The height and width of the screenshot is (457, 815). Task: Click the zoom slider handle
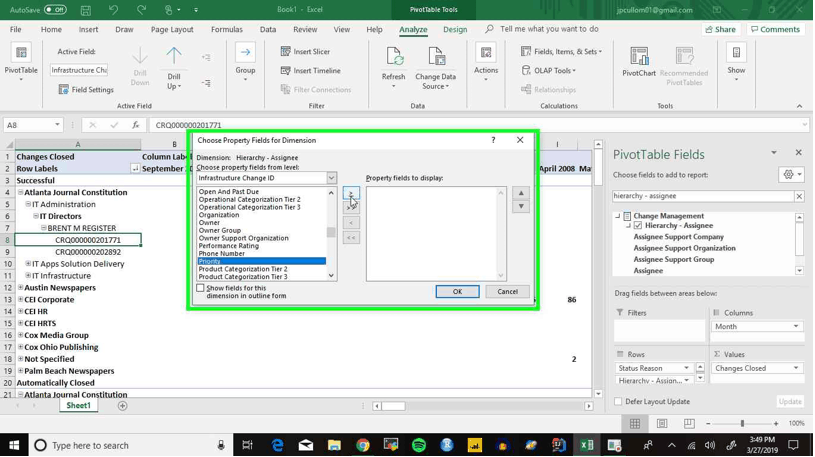(x=742, y=424)
